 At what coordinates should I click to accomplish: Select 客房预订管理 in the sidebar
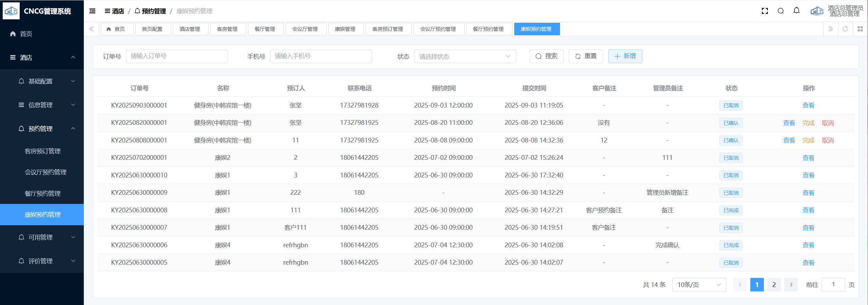point(43,151)
